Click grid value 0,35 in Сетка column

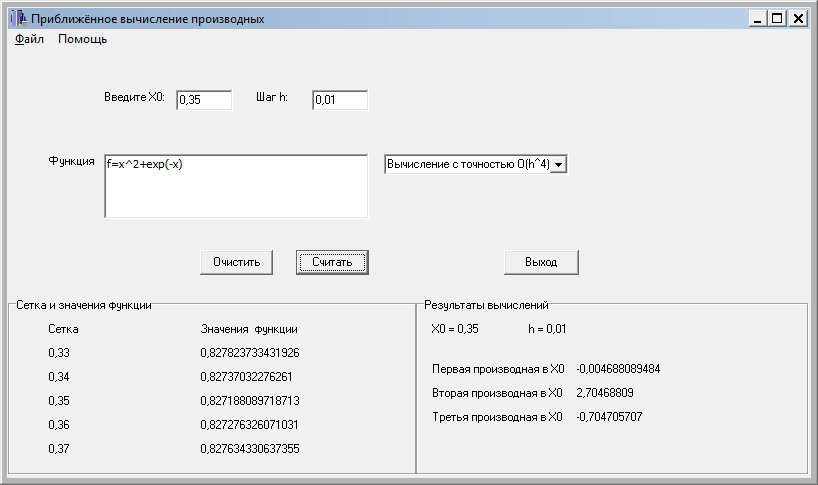[59, 401]
